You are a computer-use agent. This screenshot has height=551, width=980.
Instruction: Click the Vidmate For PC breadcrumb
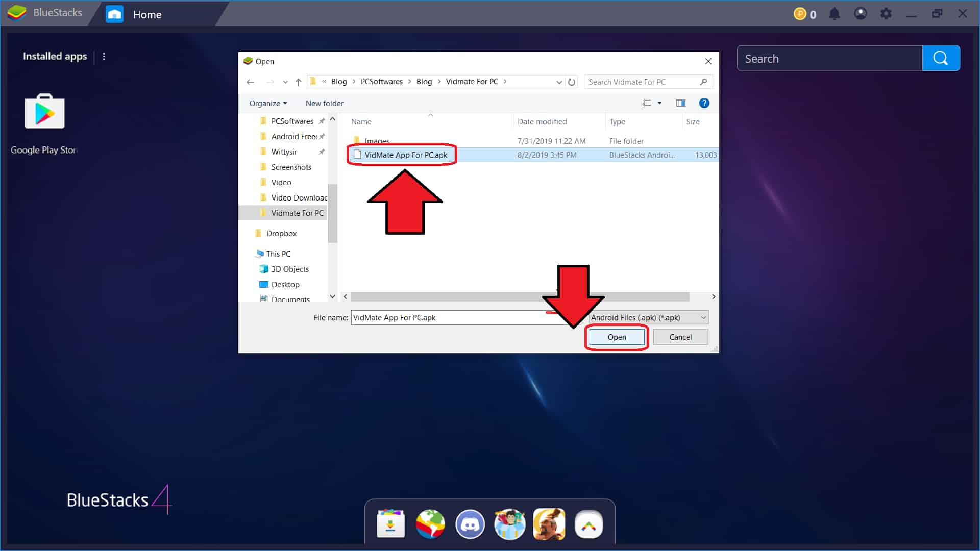[472, 82]
